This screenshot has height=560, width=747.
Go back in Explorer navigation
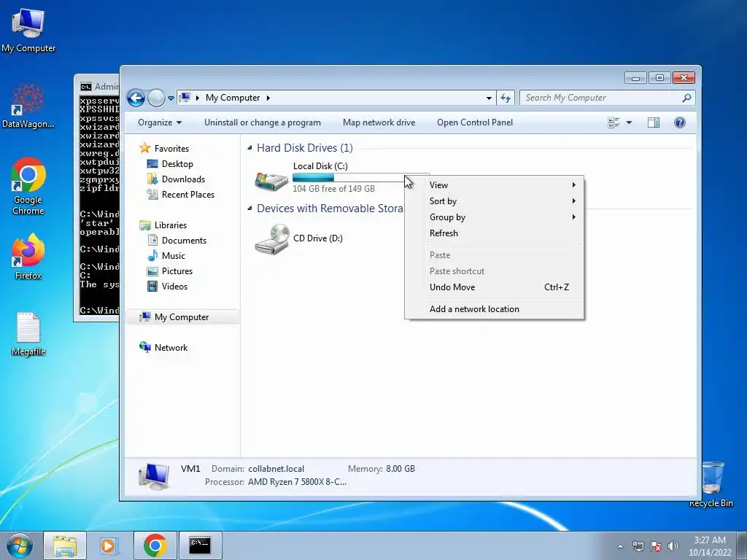(x=136, y=98)
